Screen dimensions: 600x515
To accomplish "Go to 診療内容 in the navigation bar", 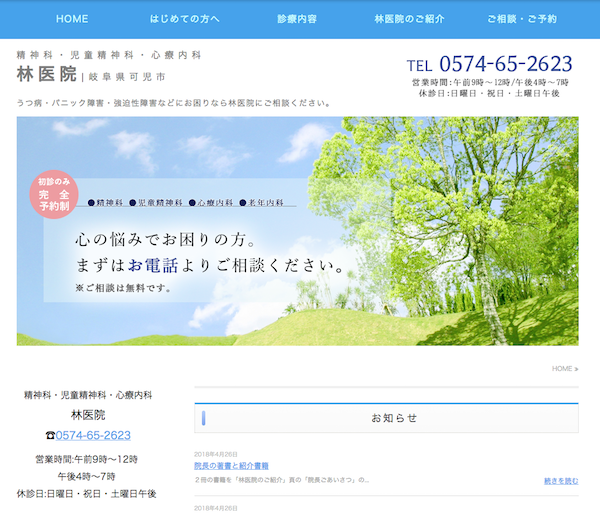I will pyautogui.click(x=297, y=19).
